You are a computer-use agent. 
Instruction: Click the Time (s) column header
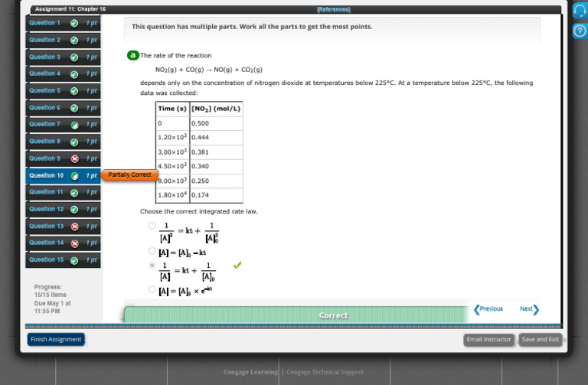[x=172, y=109]
